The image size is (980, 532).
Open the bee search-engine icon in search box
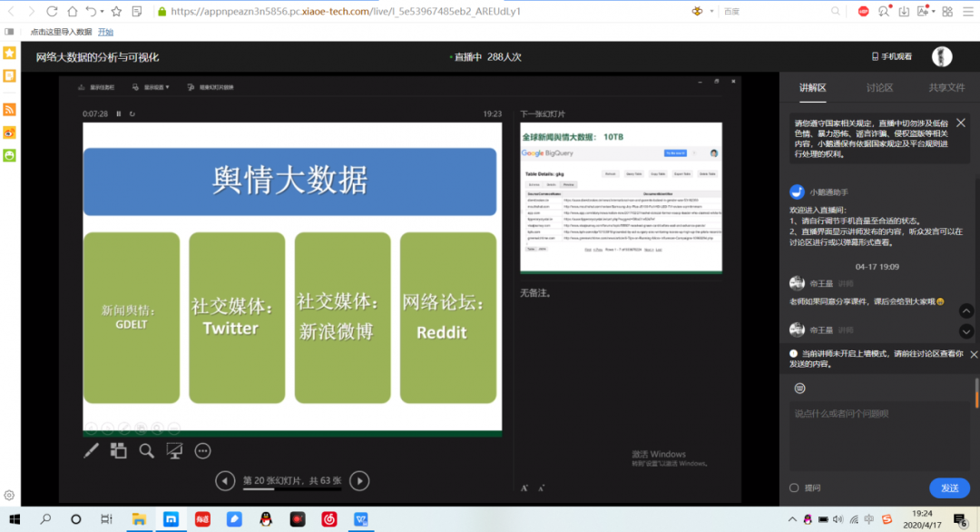pos(697,11)
